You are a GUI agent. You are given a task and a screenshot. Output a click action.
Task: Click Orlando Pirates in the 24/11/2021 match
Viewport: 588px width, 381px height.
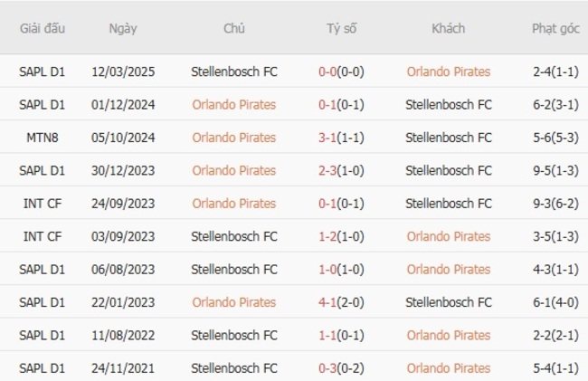click(x=449, y=368)
